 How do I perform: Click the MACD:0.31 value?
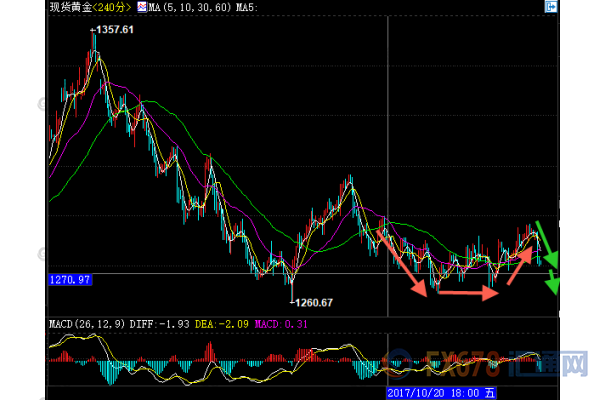[x=281, y=324]
